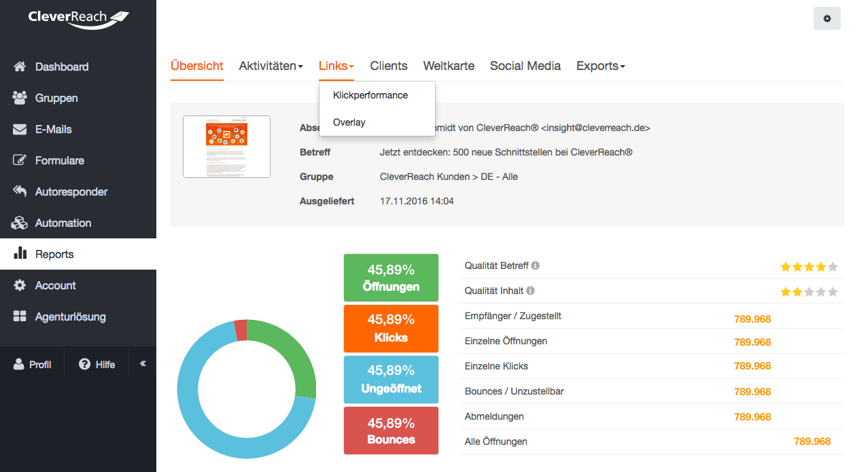Click the Reports bar chart icon

20,254
